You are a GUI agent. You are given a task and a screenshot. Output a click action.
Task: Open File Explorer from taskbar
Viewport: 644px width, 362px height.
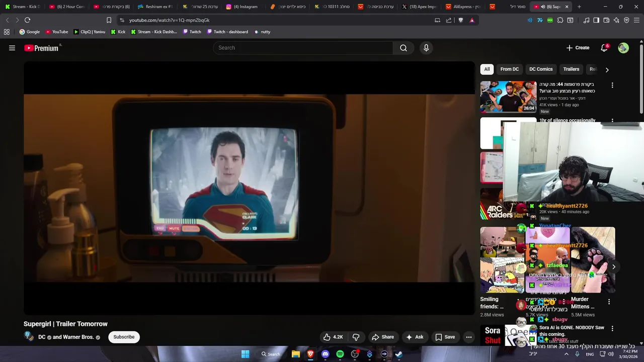point(296,354)
